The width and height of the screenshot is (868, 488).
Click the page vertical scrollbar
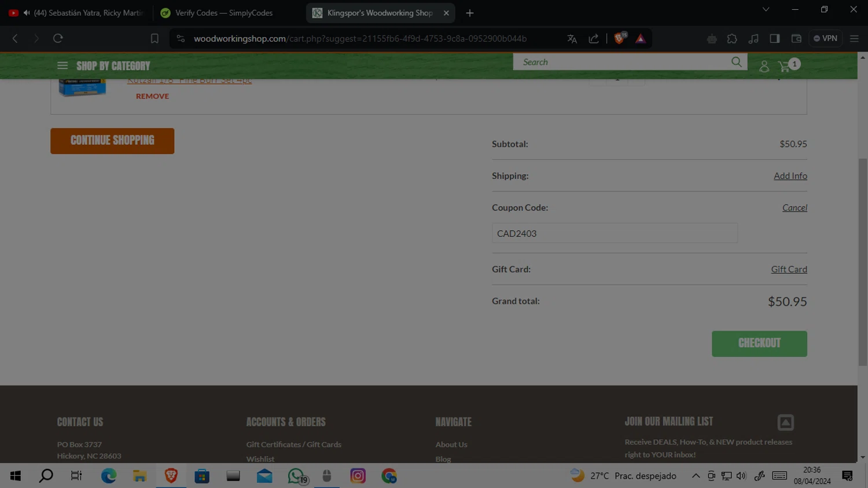[x=863, y=262]
